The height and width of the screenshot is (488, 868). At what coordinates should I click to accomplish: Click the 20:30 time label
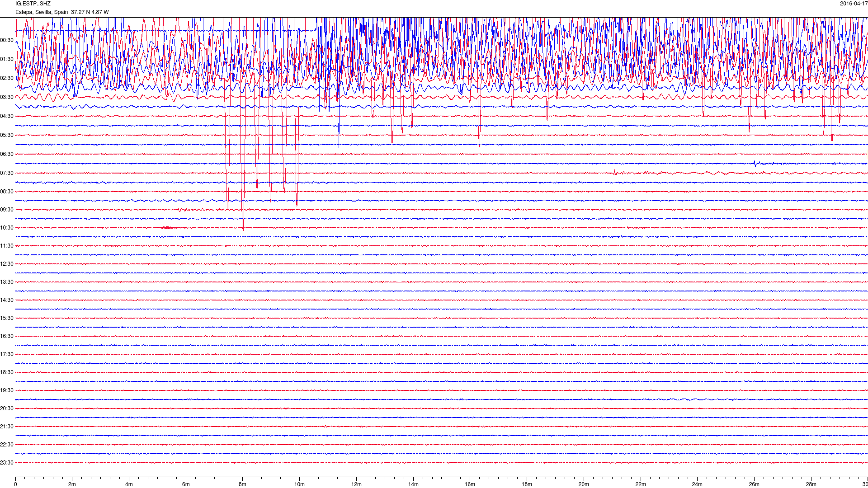point(7,408)
